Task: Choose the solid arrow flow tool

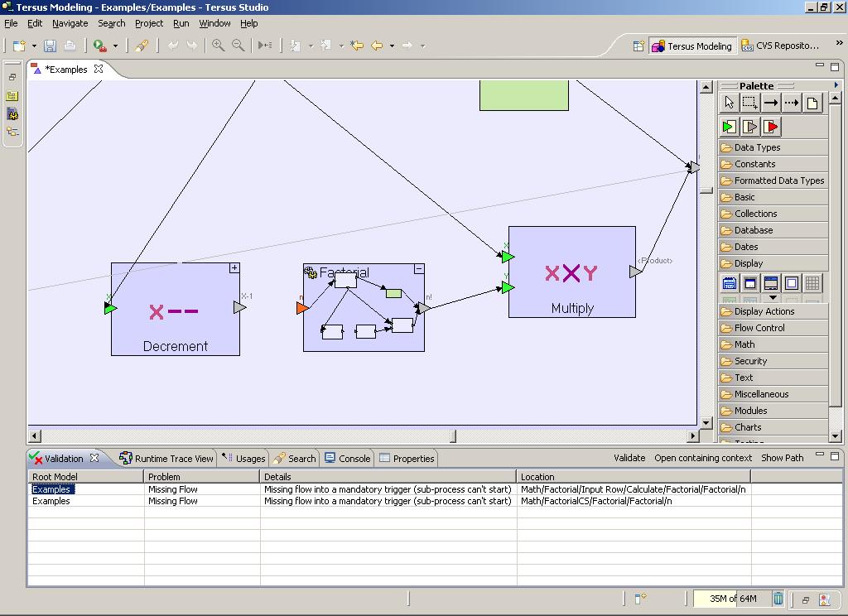Action: click(770, 103)
